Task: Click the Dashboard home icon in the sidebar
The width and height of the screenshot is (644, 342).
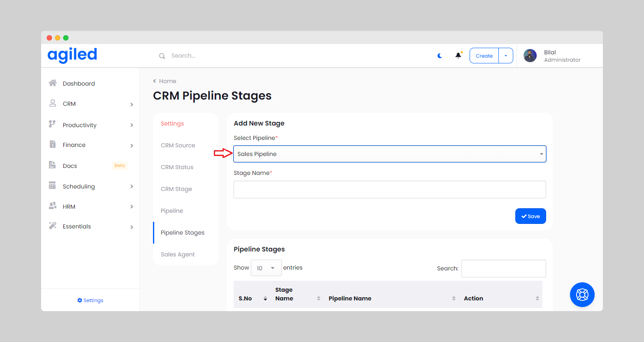Action: (x=53, y=83)
